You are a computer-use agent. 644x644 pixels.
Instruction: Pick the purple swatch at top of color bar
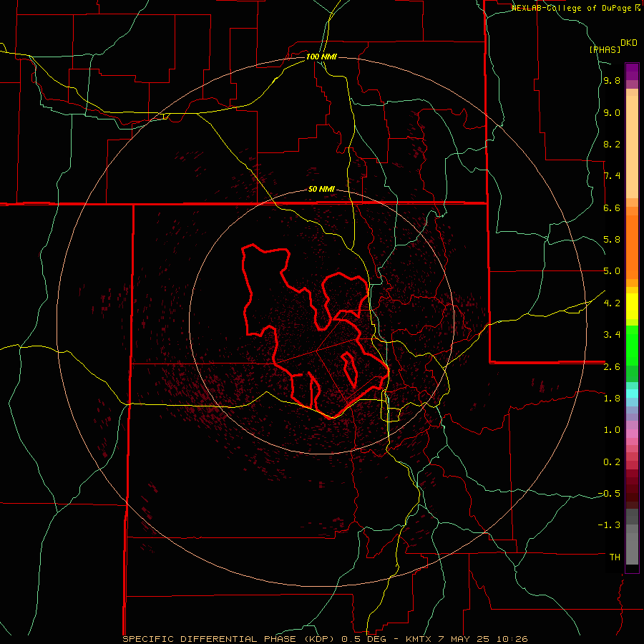pyautogui.click(x=632, y=72)
